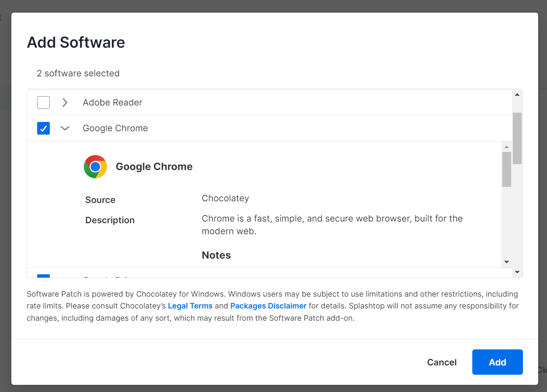The width and height of the screenshot is (547, 392).
Task: Select the Adobe Reader row
Action: [112, 102]
